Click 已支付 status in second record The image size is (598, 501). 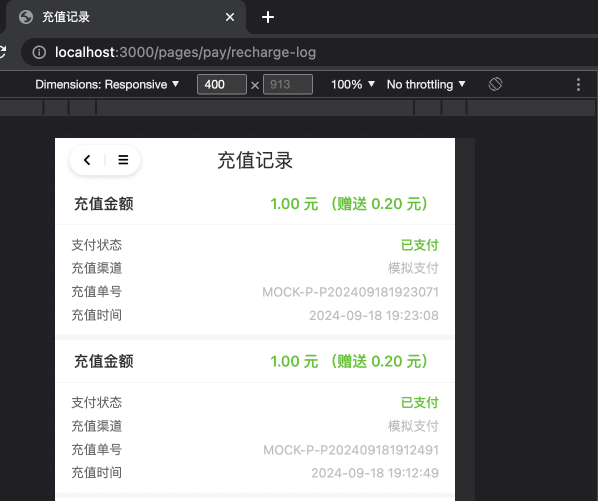[x=420, y=403]
